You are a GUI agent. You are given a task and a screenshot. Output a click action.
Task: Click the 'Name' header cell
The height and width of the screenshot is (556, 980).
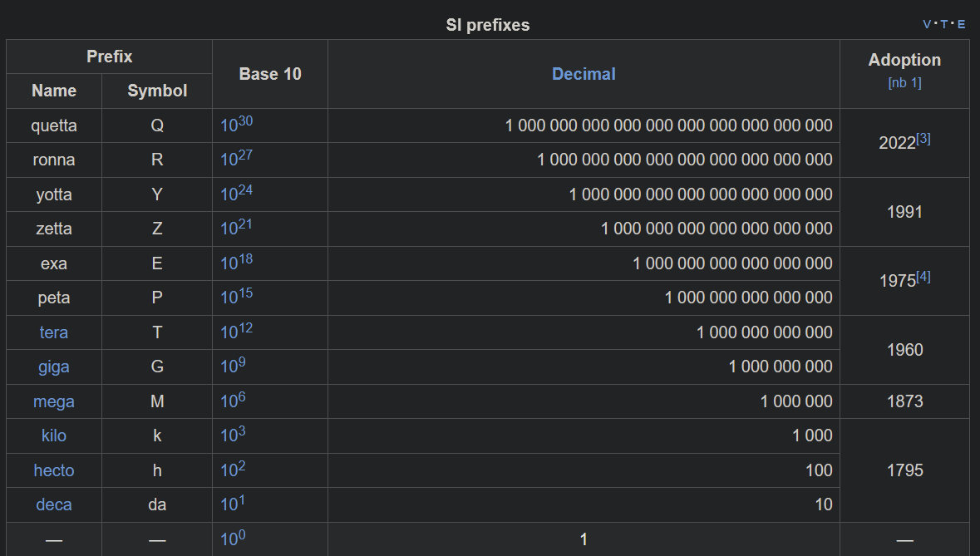point(54,91)
